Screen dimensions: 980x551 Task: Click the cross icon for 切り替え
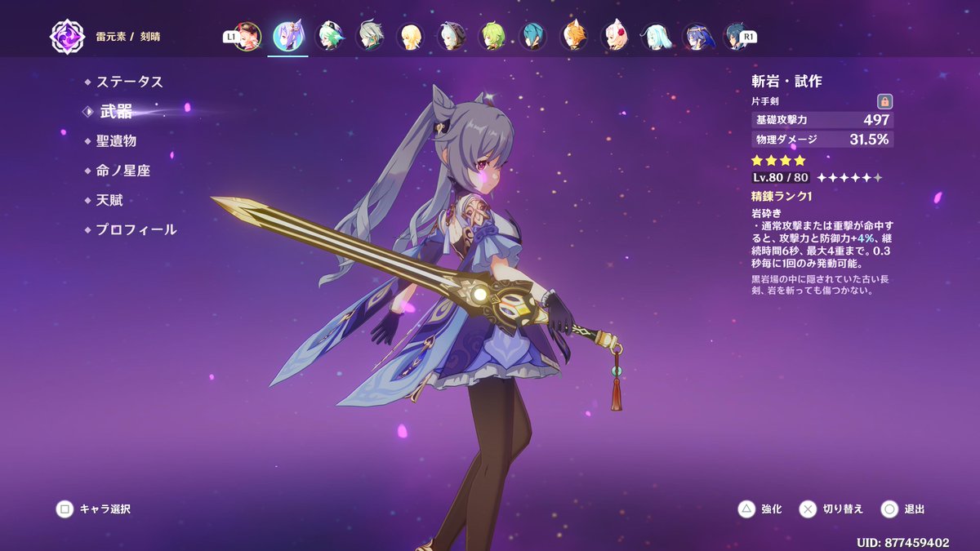pyautogui.click(x=808, y=509)
